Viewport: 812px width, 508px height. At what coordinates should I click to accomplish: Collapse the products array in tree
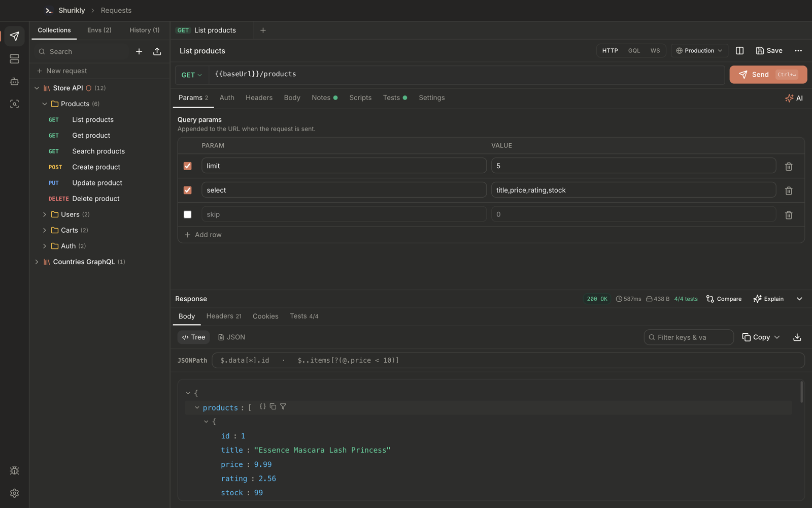coord(197,407)
